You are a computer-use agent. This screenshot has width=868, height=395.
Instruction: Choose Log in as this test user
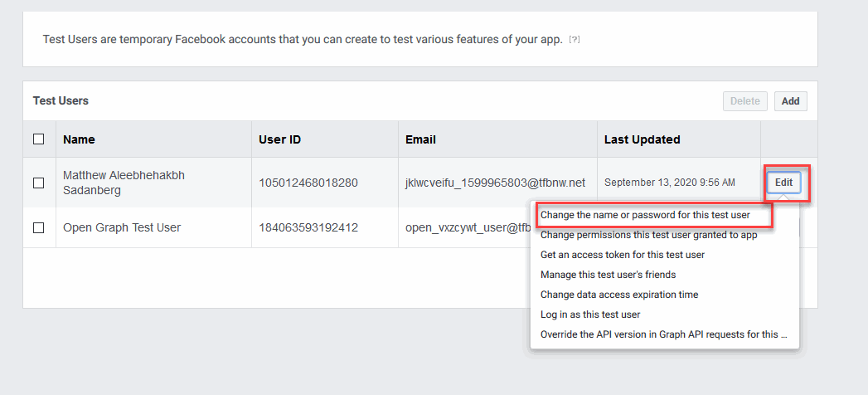(590, 315)
